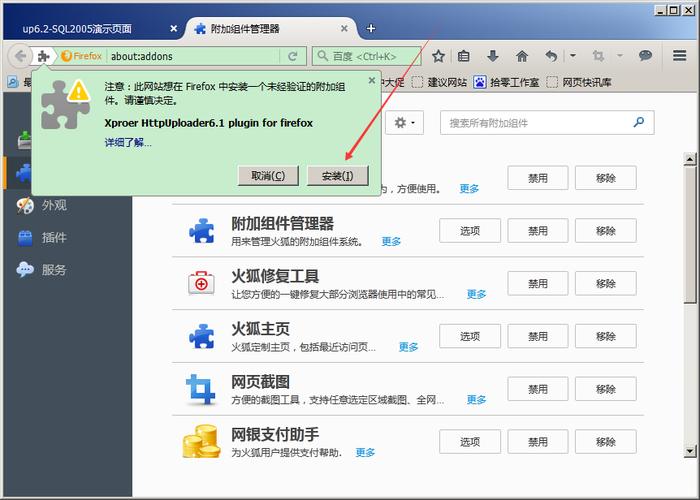Dismiss the install notification popup
The height and width of the screenshot is (500, 700).
(371, 80)
